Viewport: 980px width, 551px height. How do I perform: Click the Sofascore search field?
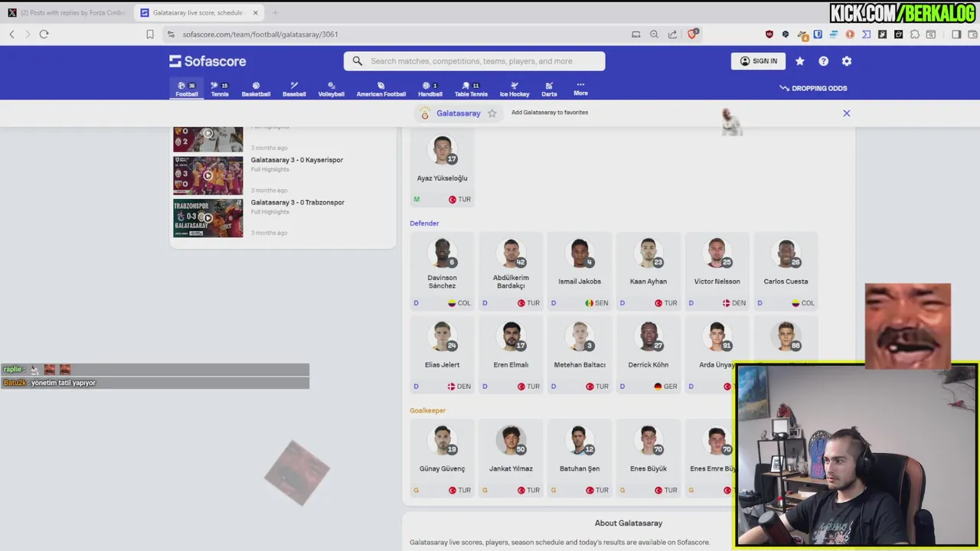[x=475, y=61]
